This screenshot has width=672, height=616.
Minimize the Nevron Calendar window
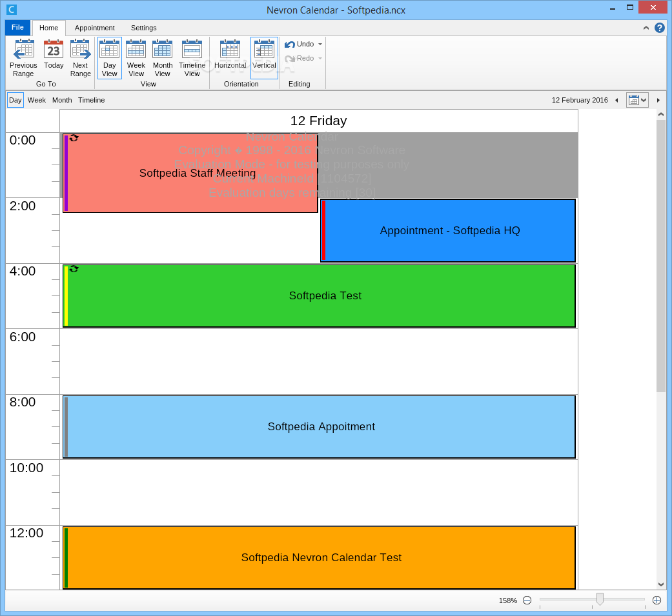[613, 8]
